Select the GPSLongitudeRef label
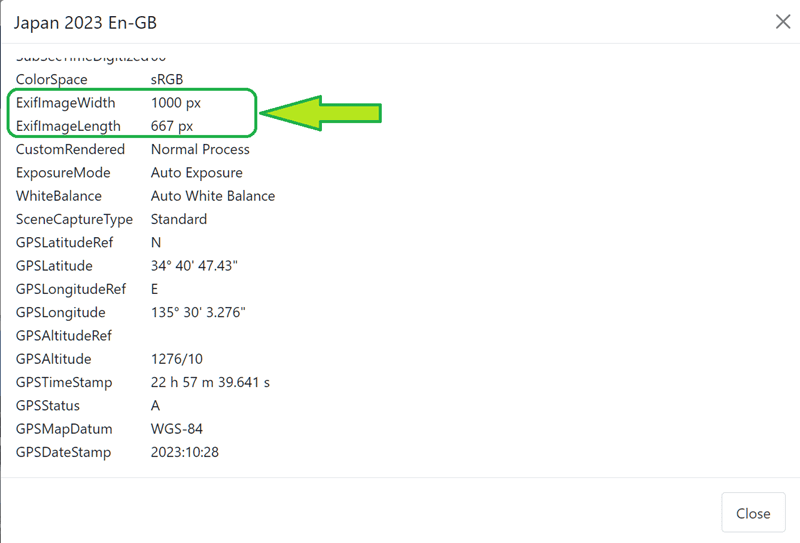This screenshot has width=800, height=543. (71, 289)
